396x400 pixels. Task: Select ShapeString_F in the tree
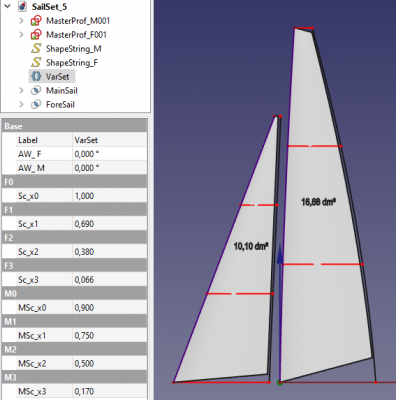[72, 63]
